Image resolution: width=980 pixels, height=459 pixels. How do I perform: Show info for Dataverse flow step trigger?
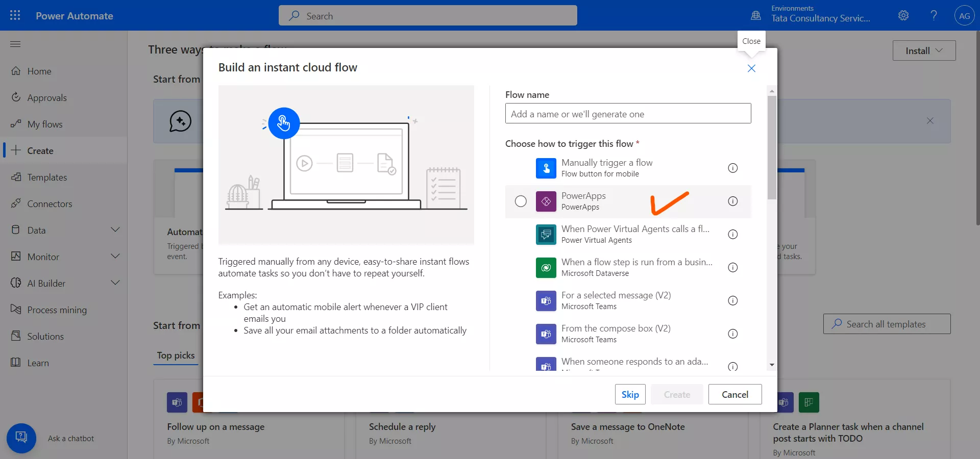click(732, 267)
